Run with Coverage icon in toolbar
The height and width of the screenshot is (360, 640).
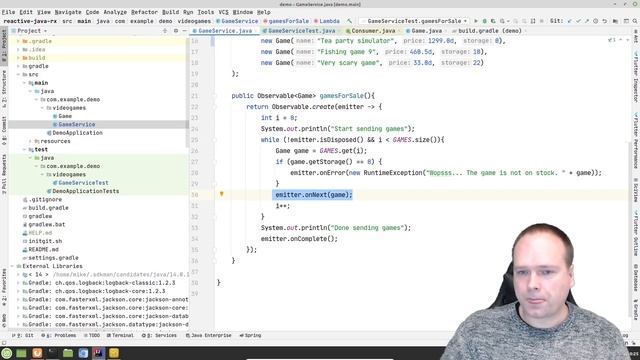(493, 21)
